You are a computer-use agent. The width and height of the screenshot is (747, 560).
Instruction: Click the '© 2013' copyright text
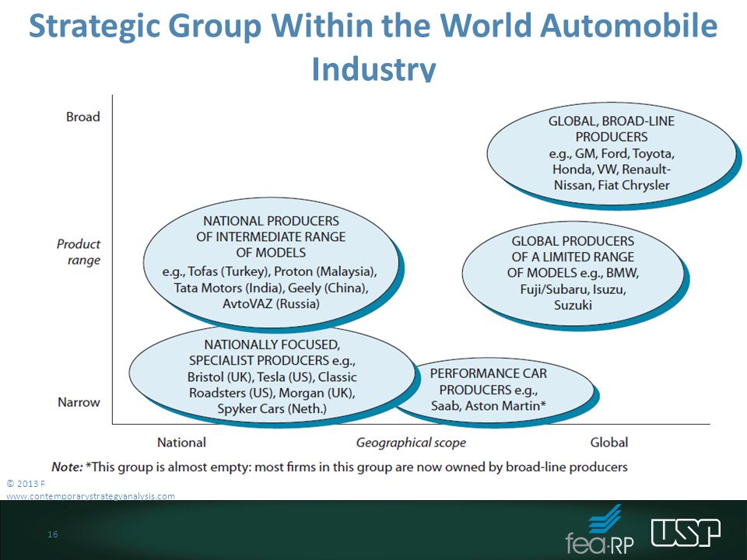tap(25, 484)
